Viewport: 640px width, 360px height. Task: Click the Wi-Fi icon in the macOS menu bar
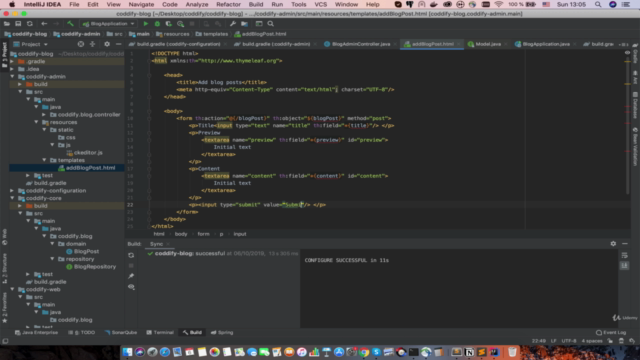click(498, 4)
